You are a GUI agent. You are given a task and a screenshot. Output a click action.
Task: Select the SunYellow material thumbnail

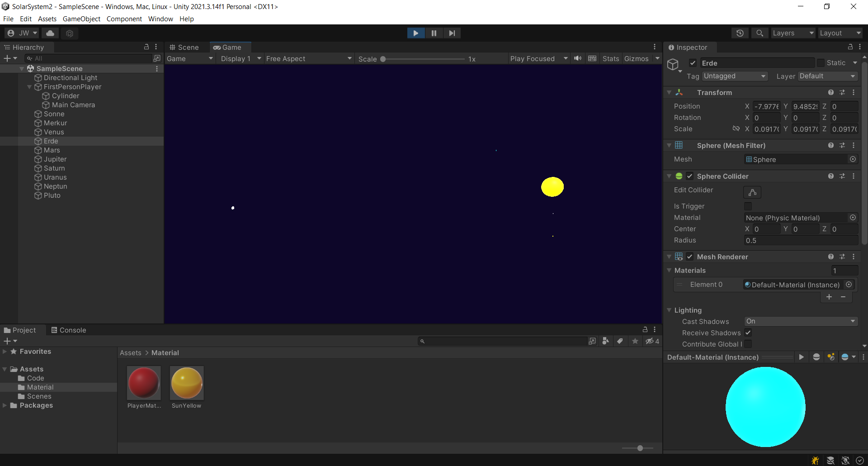click(x=186, y=383)
